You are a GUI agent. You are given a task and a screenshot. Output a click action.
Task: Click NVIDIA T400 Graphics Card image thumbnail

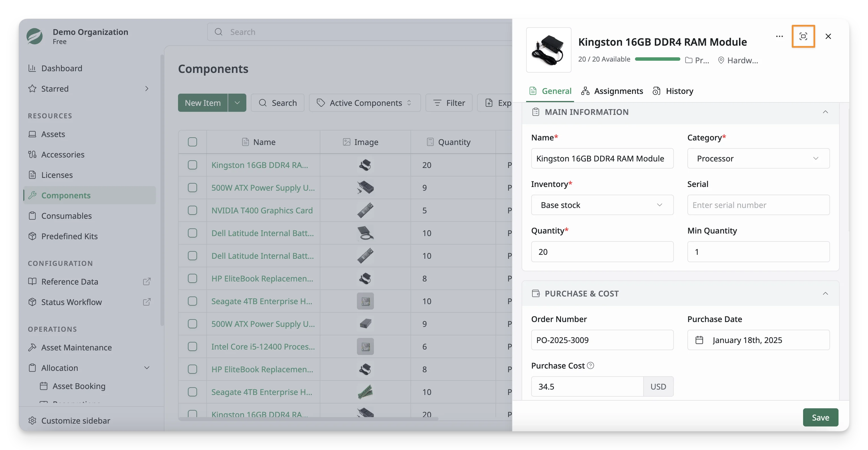pos(365,210)
